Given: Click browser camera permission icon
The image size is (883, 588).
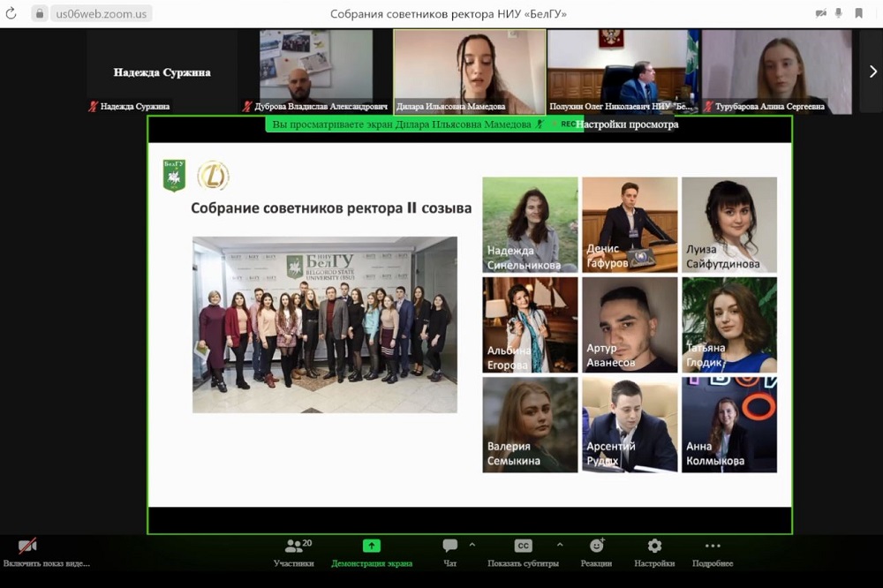Looking at the screenshot, I should coord(821,13).
